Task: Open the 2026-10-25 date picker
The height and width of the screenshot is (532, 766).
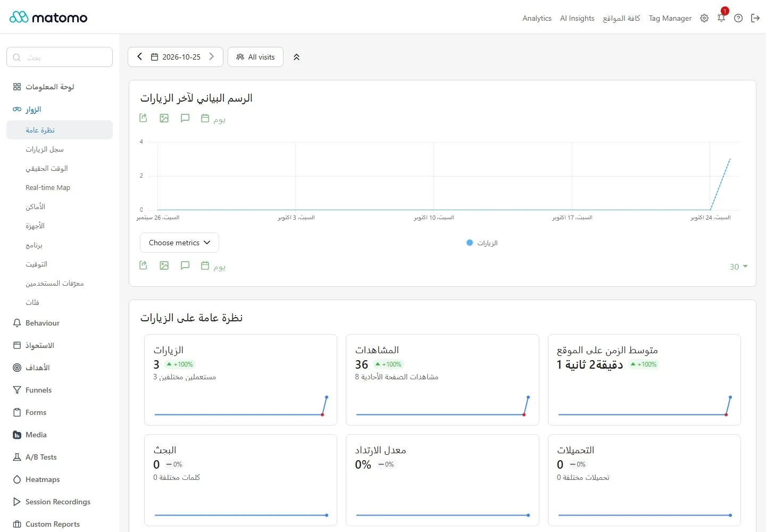Action: 176,57
